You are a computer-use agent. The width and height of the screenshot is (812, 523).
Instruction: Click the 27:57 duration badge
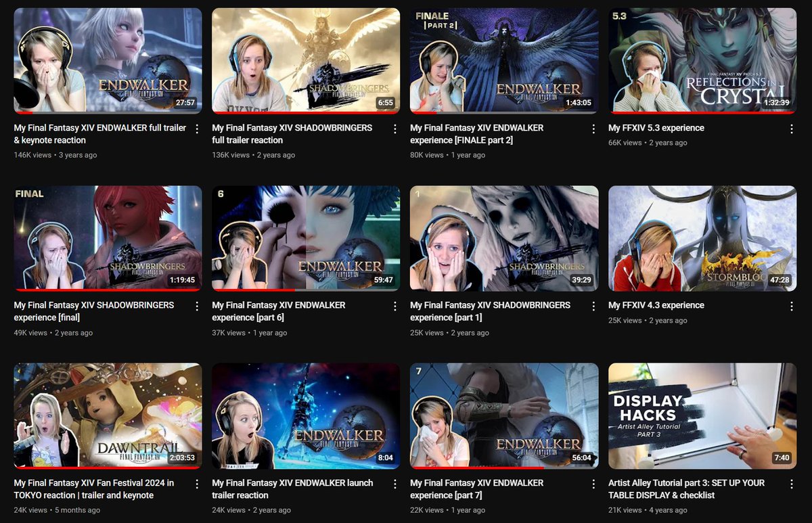click(x=185, y=104)
